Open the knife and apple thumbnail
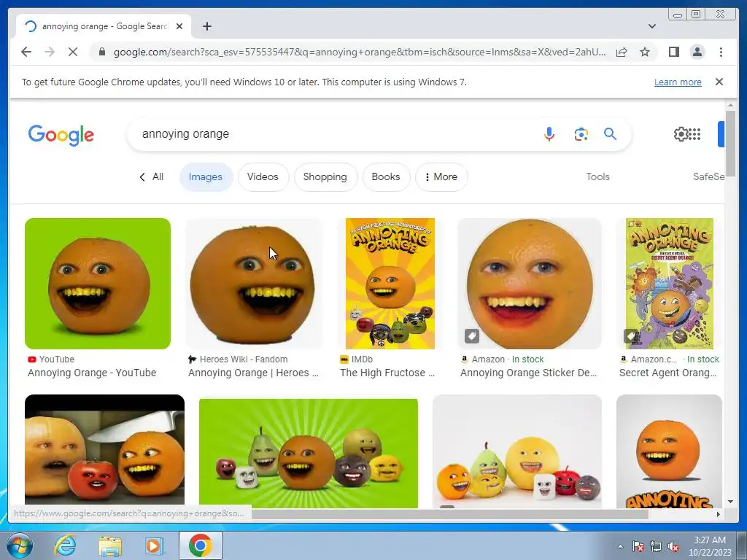 pos(104,450)
